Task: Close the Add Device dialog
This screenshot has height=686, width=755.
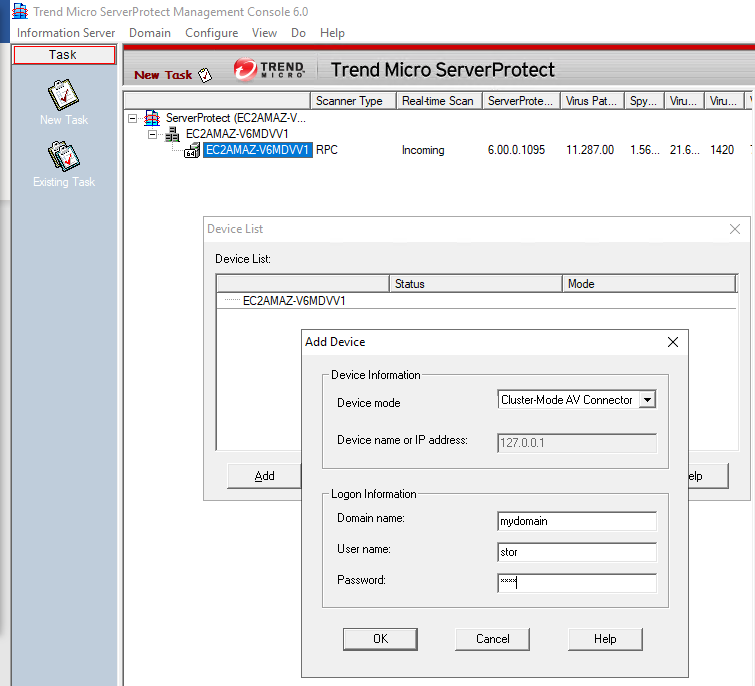Action: click(673, 342)
